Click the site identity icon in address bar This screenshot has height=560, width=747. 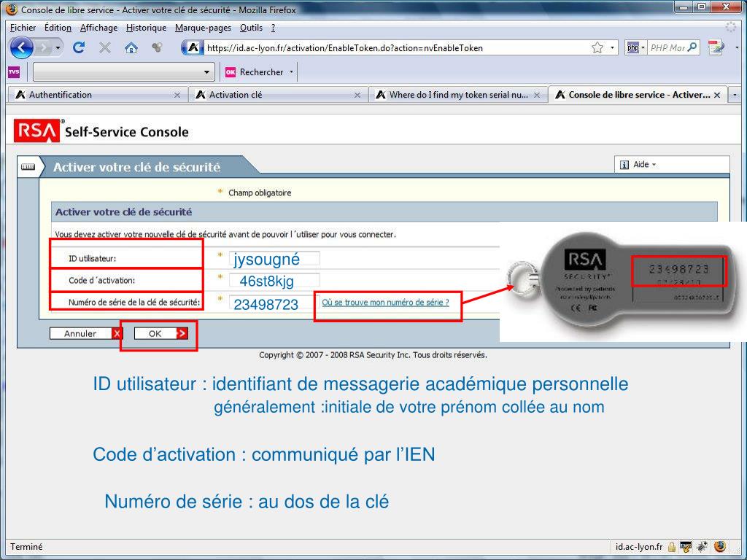pyautogui.click(x=193, y=47)
